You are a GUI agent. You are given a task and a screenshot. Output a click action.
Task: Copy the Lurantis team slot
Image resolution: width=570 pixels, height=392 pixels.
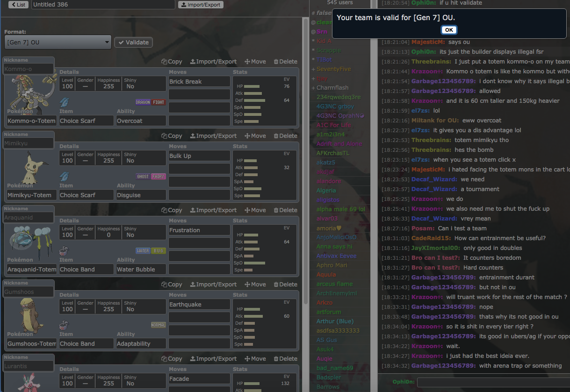click(172, 359)
